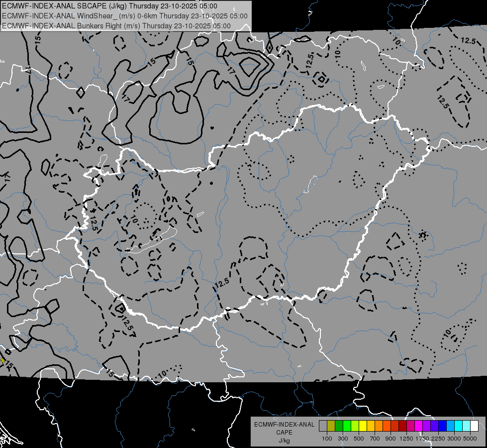The image size is (487, 448).
Task: Select the pink-crimson swatch right of 1250
Action: [x=410, y=426]
